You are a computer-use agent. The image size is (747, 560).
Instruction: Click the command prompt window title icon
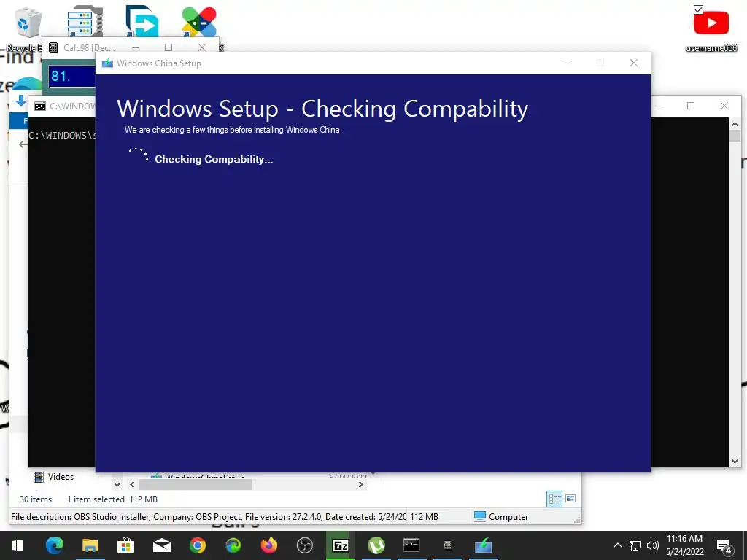point(40,106)
